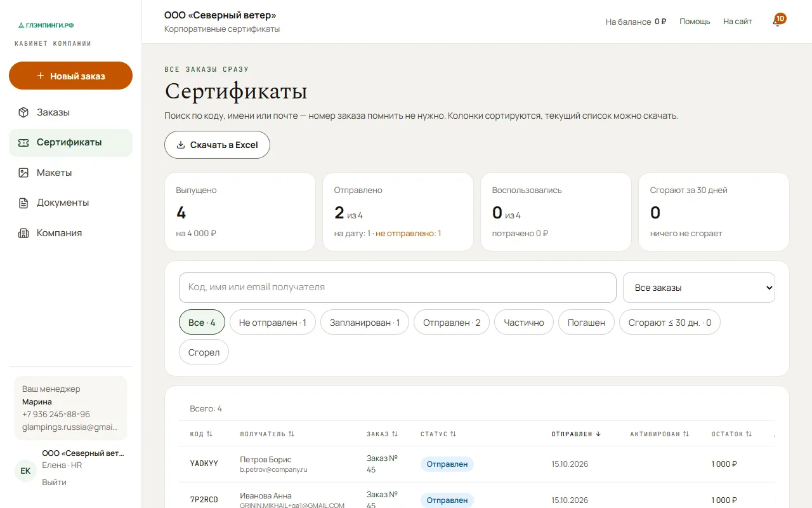Sort by the Активирован column
Screen dimensions: 812x508
coord(659,434)
